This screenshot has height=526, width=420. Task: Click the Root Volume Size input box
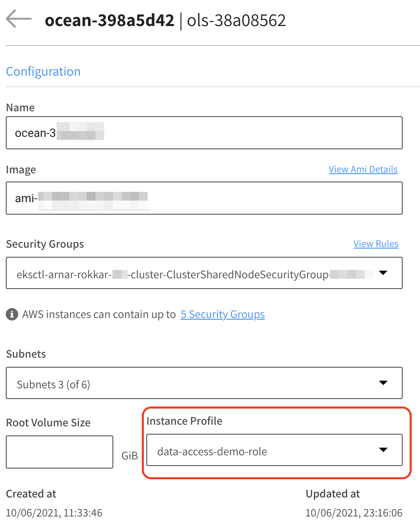pos(60,452)
